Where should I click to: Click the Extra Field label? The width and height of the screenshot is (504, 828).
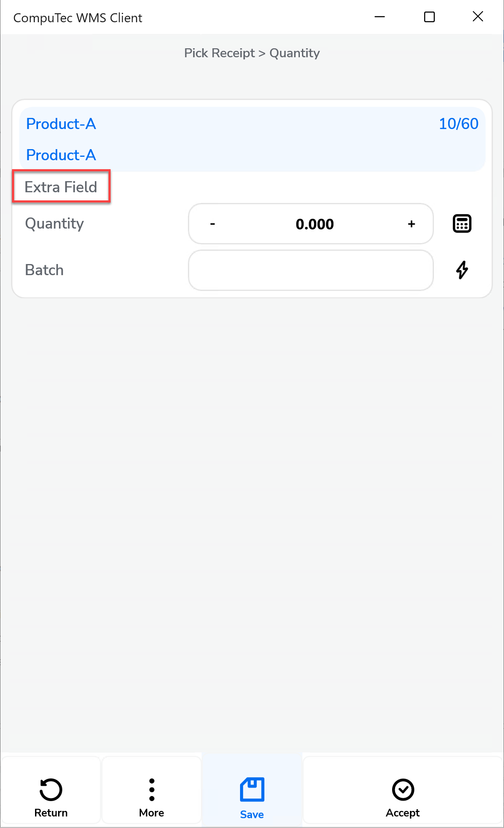[x=61, y=187]
